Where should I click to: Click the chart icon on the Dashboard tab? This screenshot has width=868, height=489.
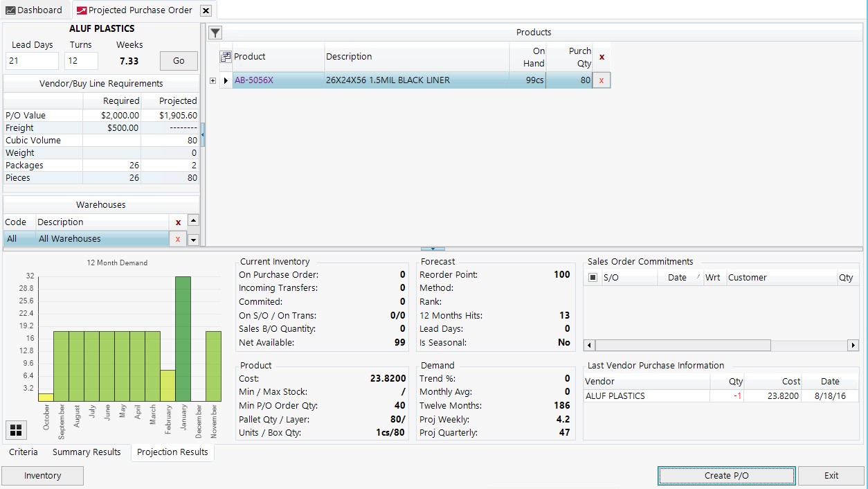(11, 10)
